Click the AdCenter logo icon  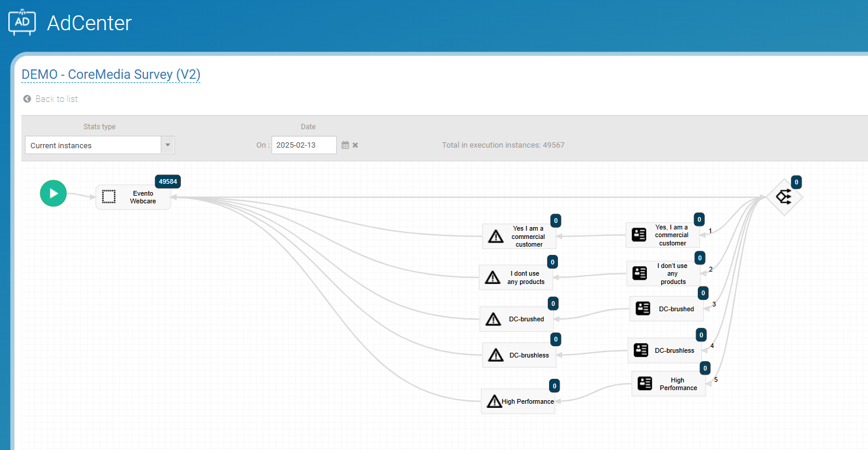[22, 22]
